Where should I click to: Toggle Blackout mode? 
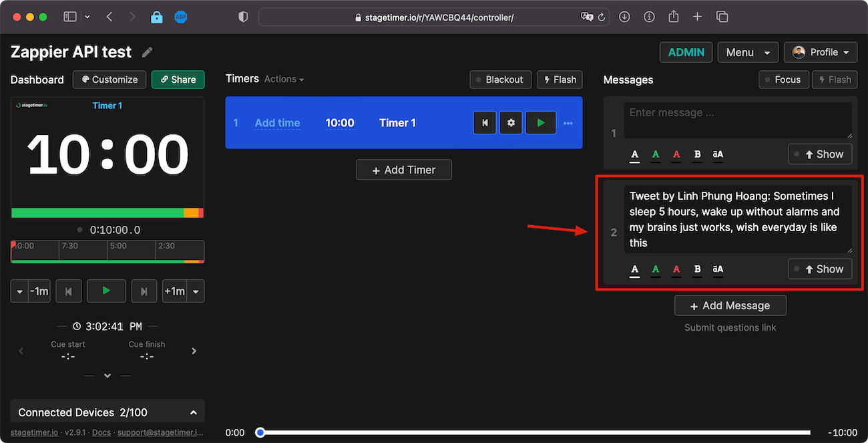pos(501,80)
